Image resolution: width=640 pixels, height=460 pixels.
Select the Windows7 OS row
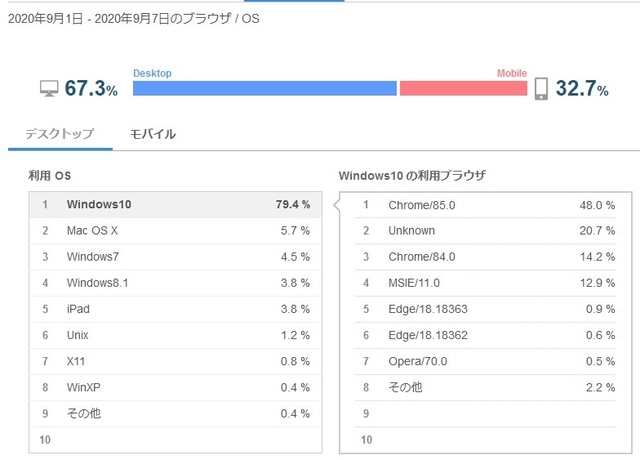coord(176,257)
